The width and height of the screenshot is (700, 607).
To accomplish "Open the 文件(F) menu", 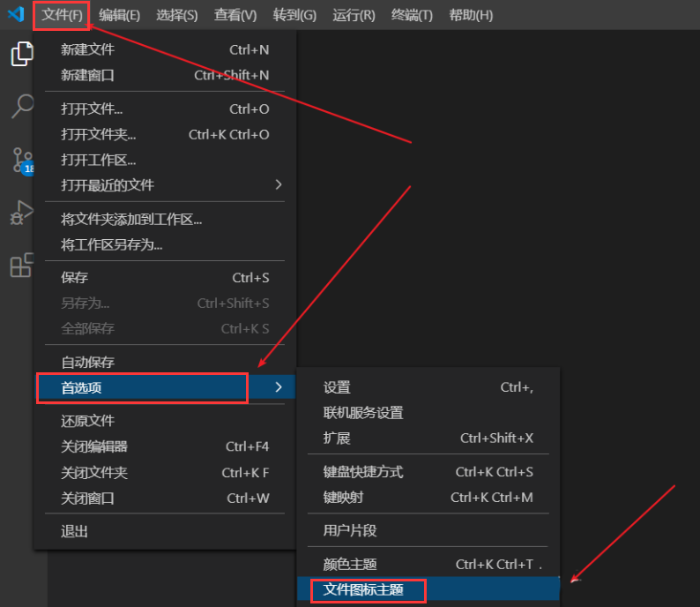I will [62, 15].
